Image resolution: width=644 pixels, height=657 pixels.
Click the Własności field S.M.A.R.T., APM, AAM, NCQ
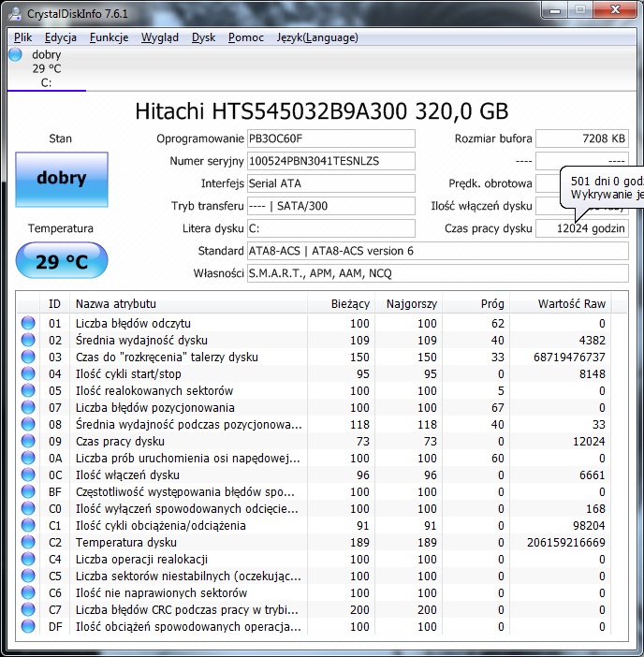coord(438,273)
